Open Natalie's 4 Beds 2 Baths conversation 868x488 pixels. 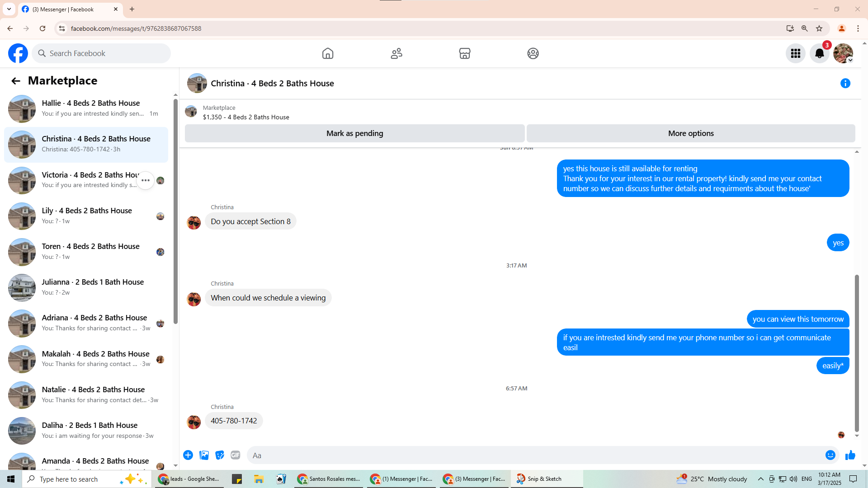86,395
